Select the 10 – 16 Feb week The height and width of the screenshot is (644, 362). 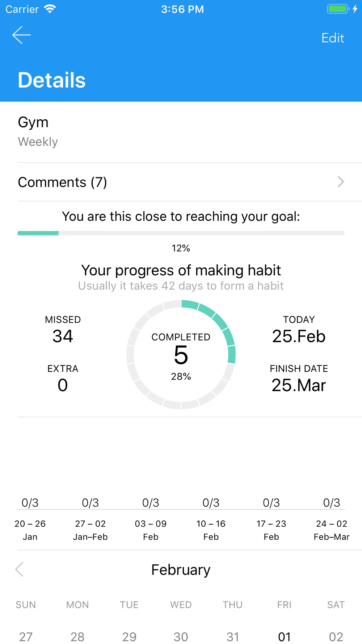pos(211,530)
